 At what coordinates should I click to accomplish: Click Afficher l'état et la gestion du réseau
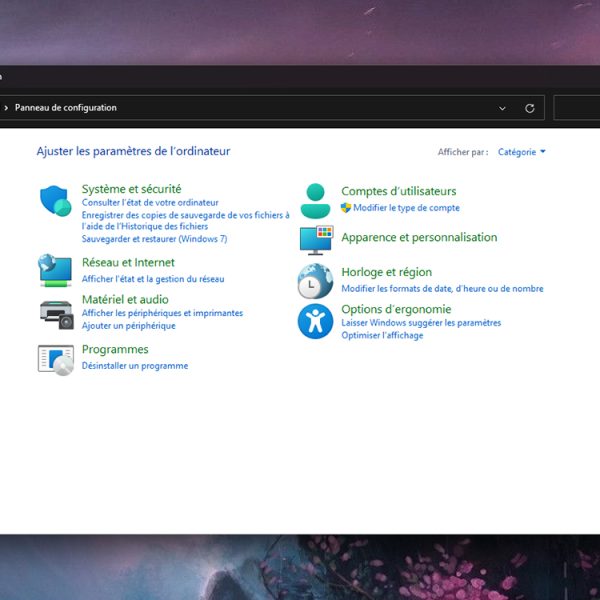[153, 279]
